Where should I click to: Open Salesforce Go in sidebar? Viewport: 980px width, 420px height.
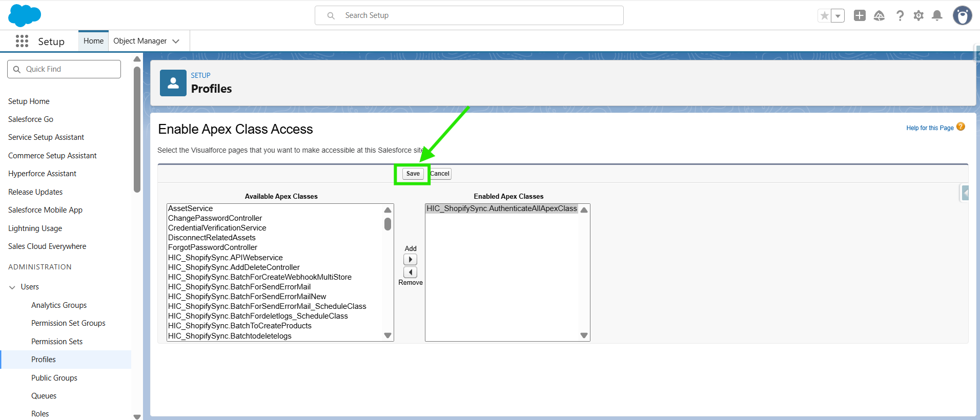pos(31,119)
